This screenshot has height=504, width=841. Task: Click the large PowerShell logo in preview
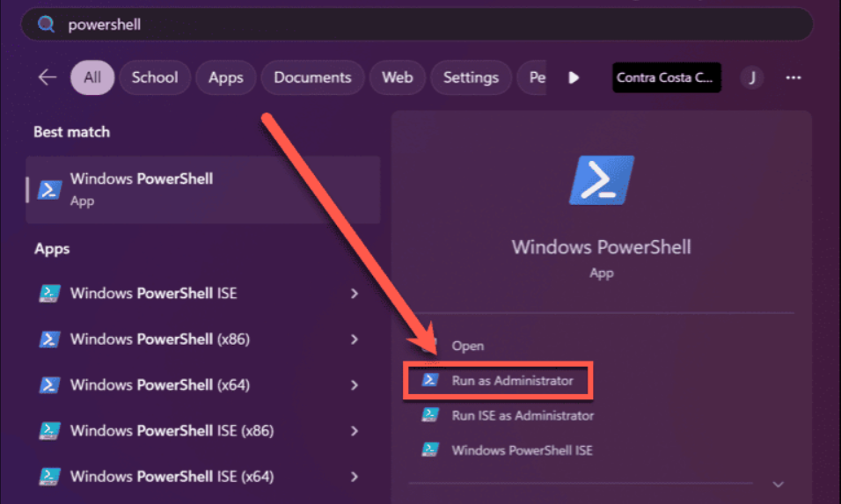(601, 180)
